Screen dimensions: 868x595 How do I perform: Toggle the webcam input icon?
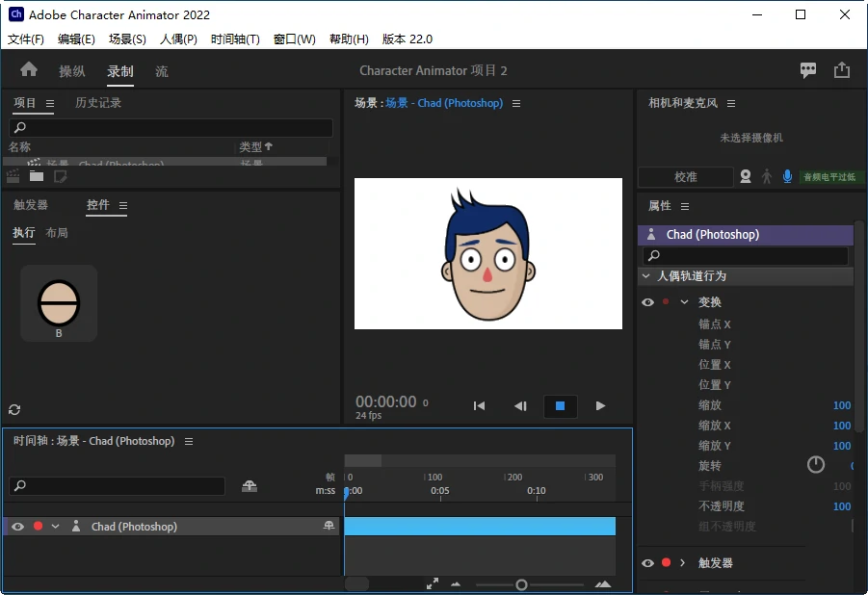(x=745, y=177)
